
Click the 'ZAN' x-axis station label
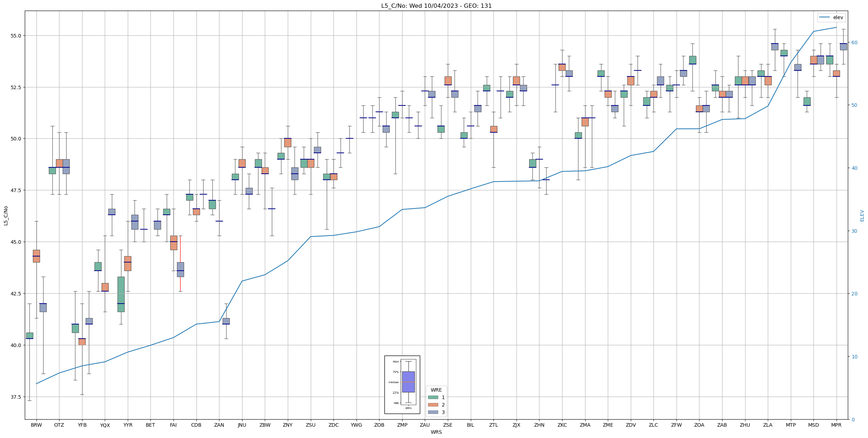point(219,425)
